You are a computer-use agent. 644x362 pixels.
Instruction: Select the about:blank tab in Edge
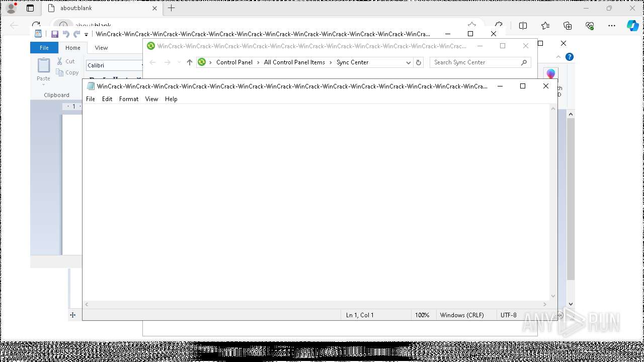point(102,8)
